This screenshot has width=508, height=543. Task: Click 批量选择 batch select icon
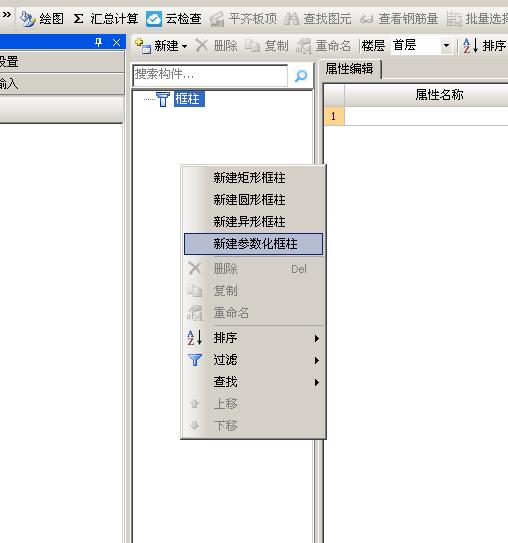(454, 19)
